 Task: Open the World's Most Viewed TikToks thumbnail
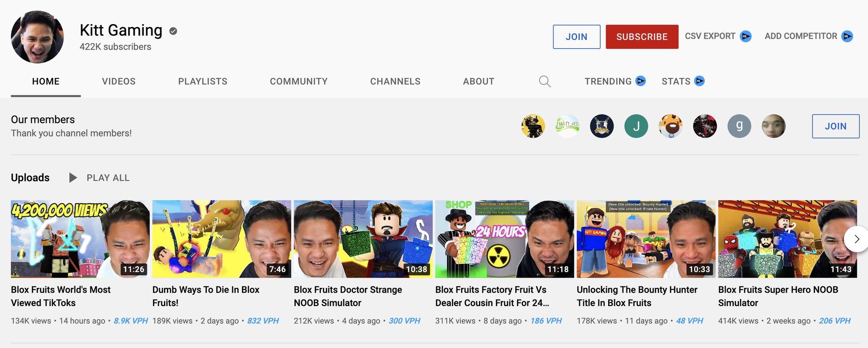point(80,239)
